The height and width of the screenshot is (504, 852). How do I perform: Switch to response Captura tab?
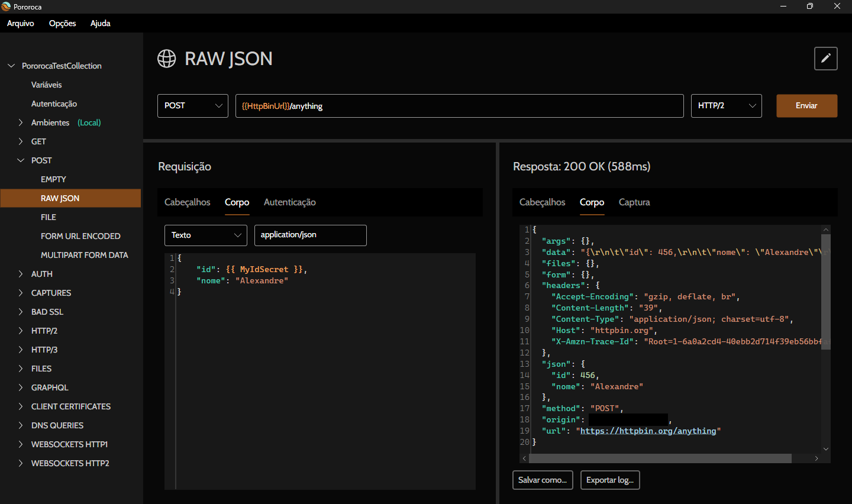(634, 202)
